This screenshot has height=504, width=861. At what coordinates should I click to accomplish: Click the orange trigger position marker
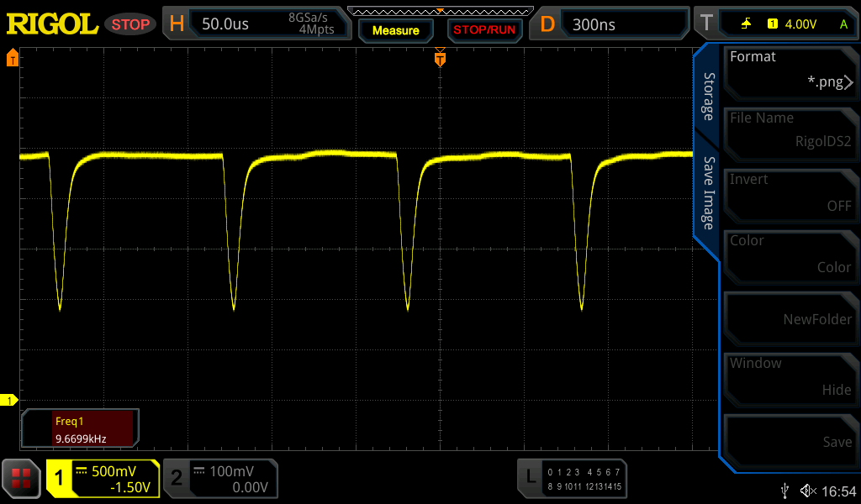(x=439, y=59)
